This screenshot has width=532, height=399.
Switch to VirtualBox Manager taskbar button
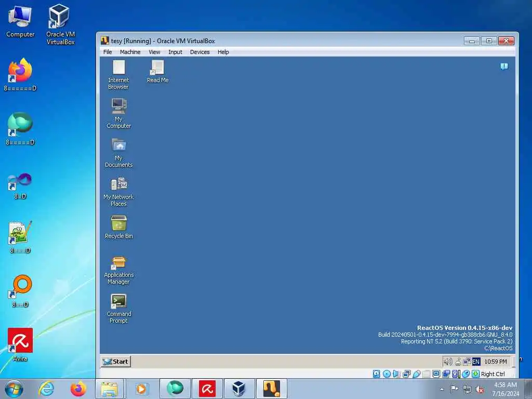[x=239, y=389]
